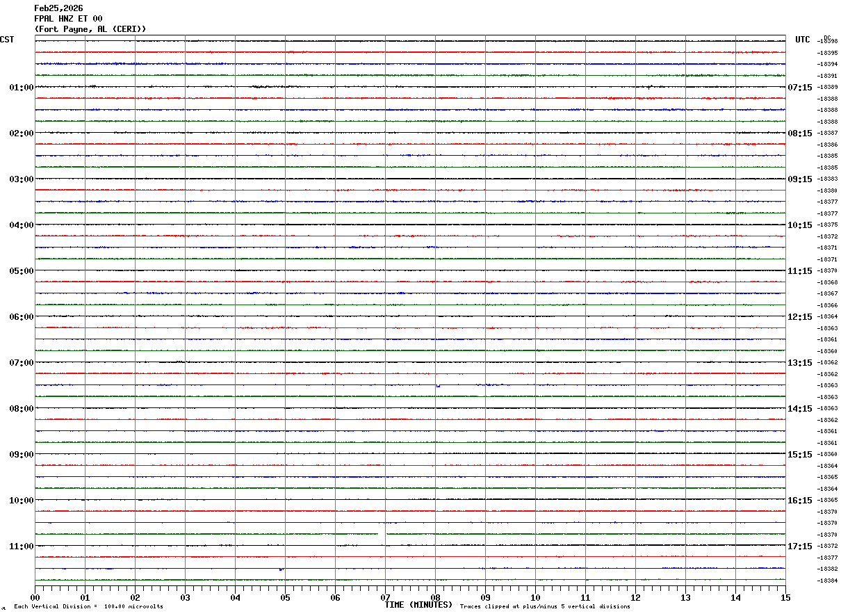Select the 04:00 CST row label
This screenshot has width=841, height=616.
click(22, 225)
